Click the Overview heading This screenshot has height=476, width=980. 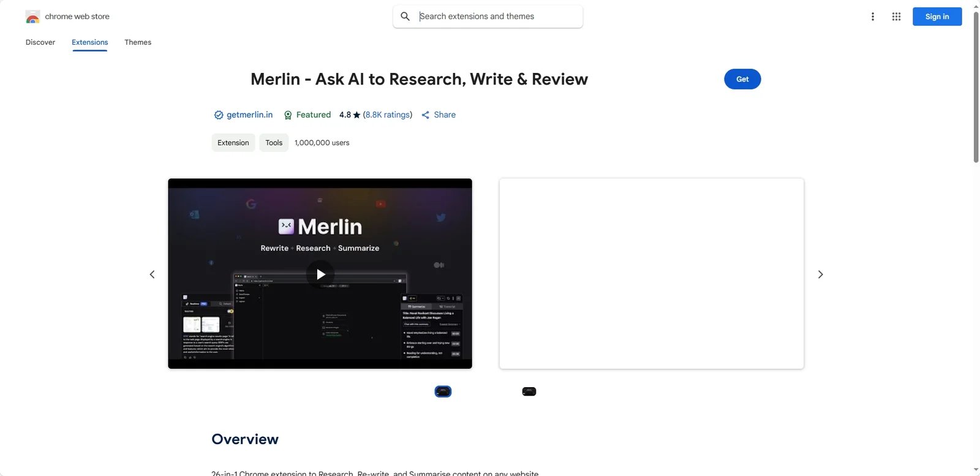coord(245,439)
